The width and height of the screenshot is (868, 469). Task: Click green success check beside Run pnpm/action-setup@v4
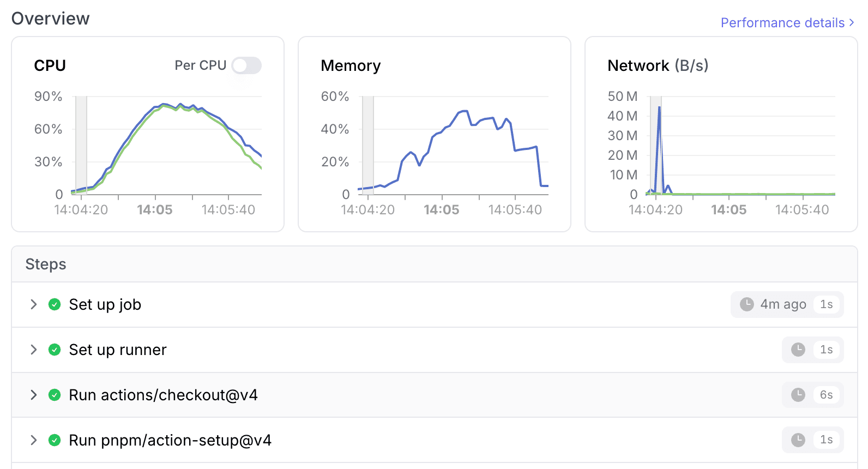click(55, 440)
